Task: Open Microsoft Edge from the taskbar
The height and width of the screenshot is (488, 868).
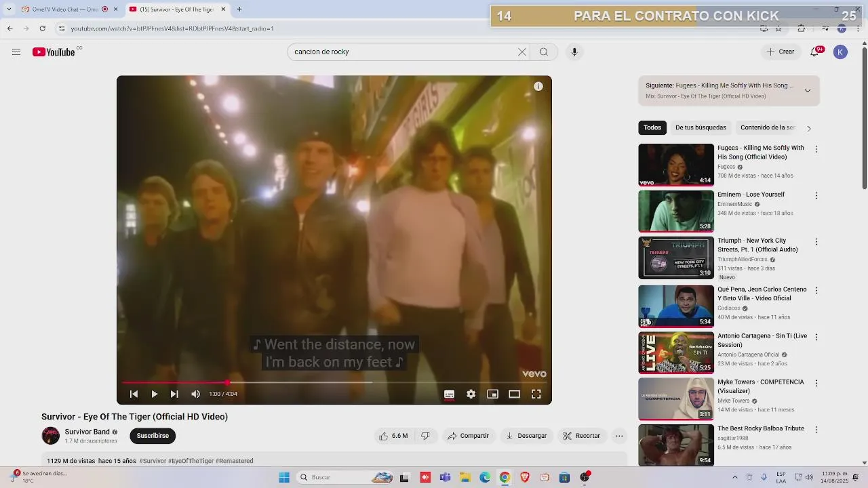Action: [485, 478]
